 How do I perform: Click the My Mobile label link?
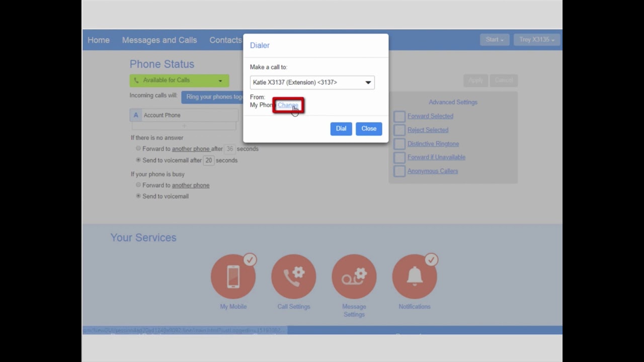pos(233,307)
